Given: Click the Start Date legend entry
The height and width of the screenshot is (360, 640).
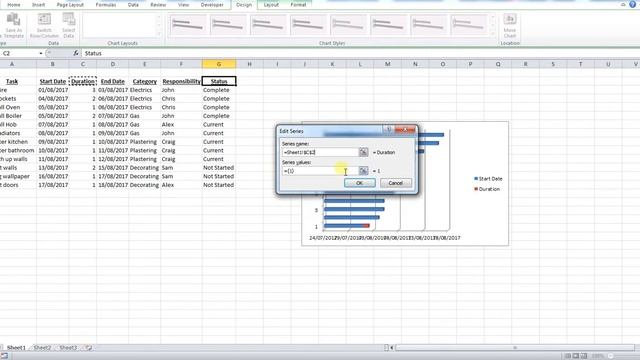Looking at the screenshot, I should (x=488, y=179).
